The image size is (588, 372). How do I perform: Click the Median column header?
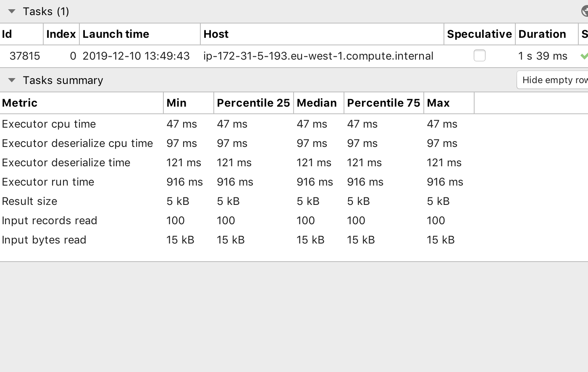click(319, 103)
